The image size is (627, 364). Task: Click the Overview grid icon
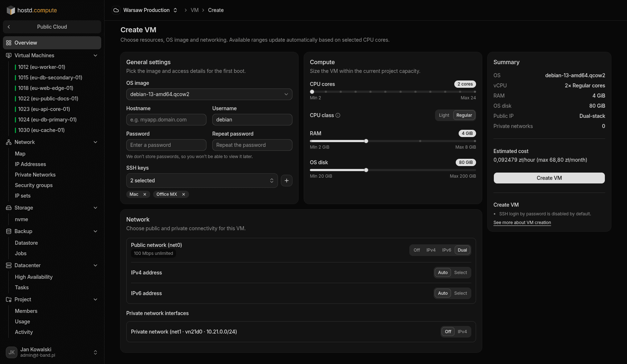tap(9, 43)
